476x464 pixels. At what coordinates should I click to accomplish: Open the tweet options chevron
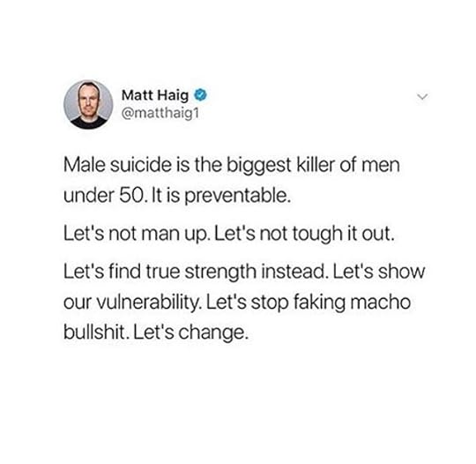[x=422, y=97]
